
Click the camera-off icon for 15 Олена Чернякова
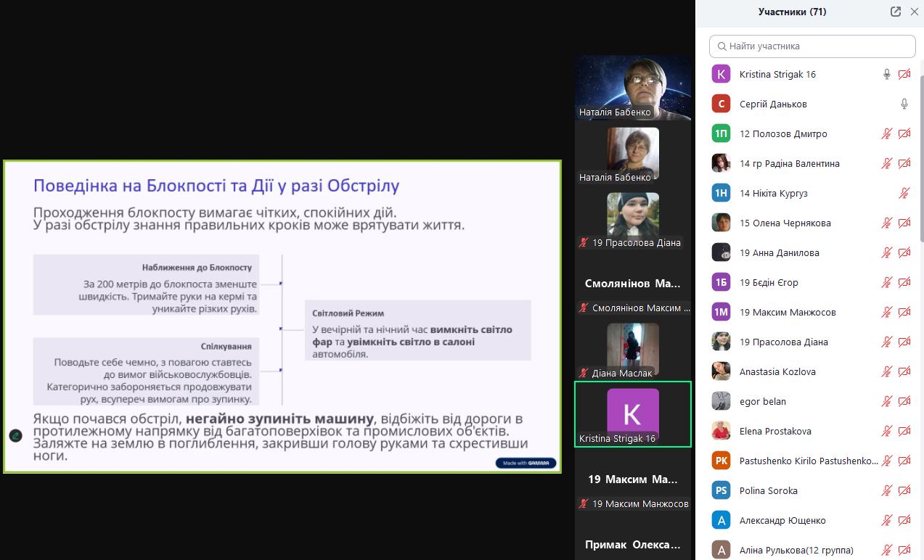tap(904, 223)
